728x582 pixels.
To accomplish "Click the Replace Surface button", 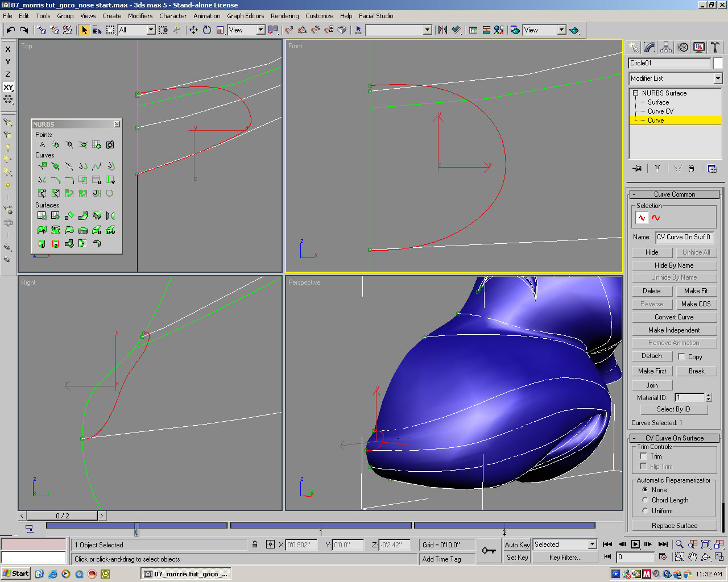I will pyautogui.click(x=675, y=526).
